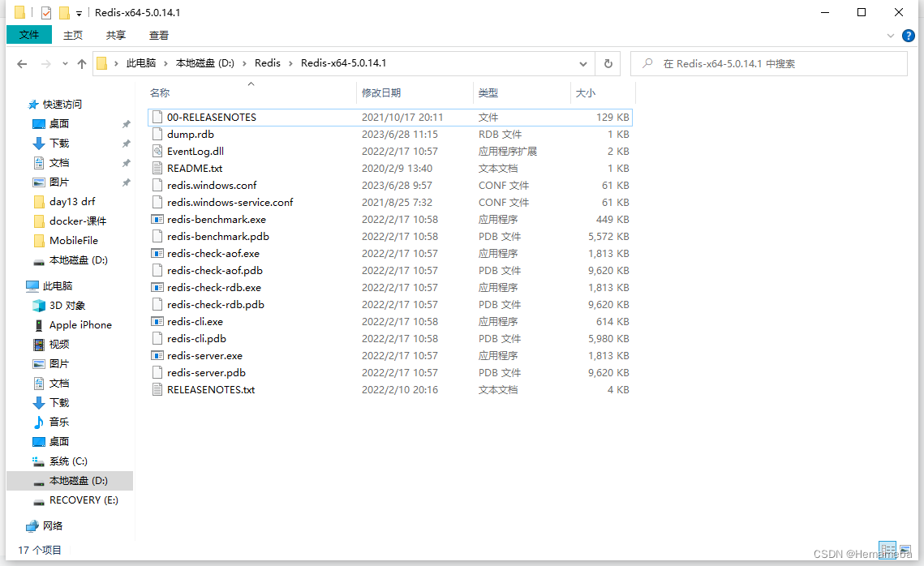The width and height of the screenshot is (924, 566).
Task: Switch to large icons view in the status bar
Action: click(905, 550)
